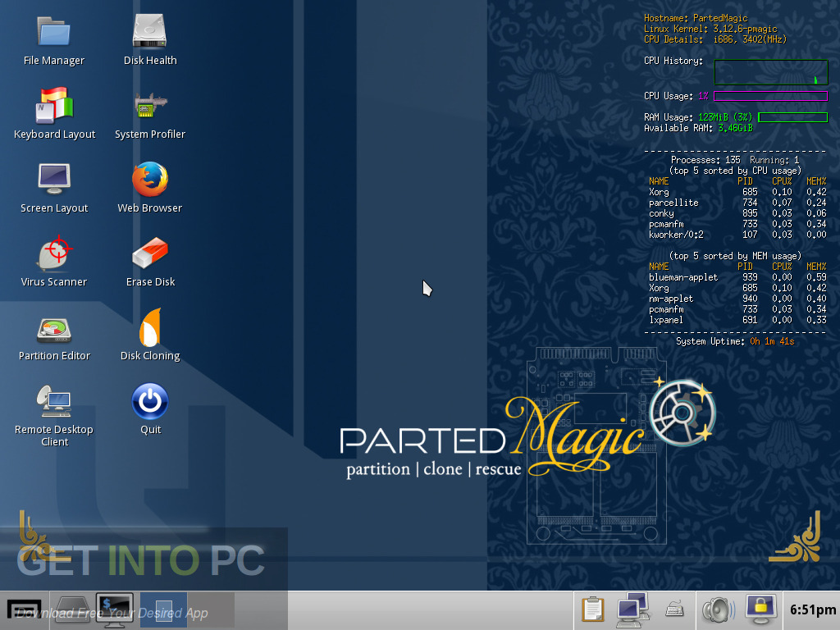840x630 pixels.
Task: Click the magenta CPU Usage bar
Action: pos(770,96)
